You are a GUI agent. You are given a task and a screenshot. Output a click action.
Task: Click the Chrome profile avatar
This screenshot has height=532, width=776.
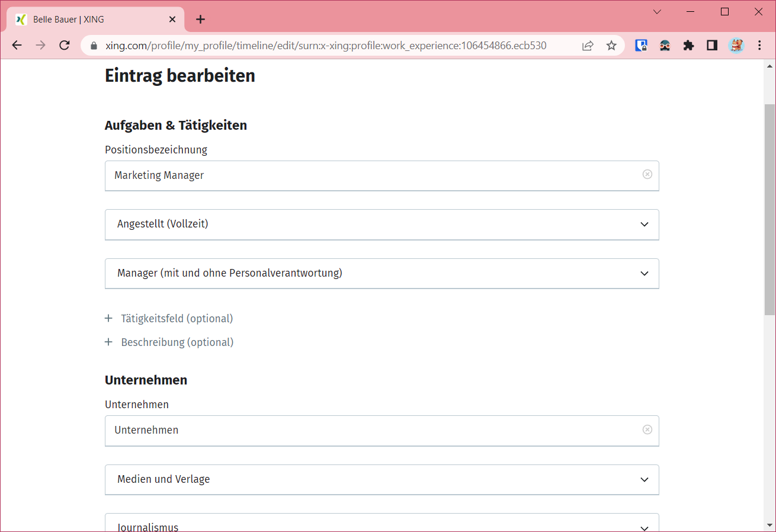[x=736, y=46]
